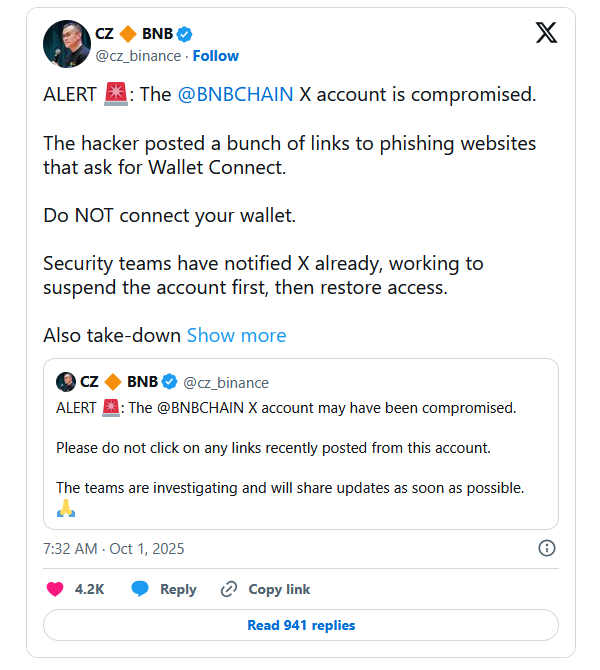The width and height of the screenshot is (600, 670).
Task: Click the @cz_binance handle under the name
Action: 139,56
